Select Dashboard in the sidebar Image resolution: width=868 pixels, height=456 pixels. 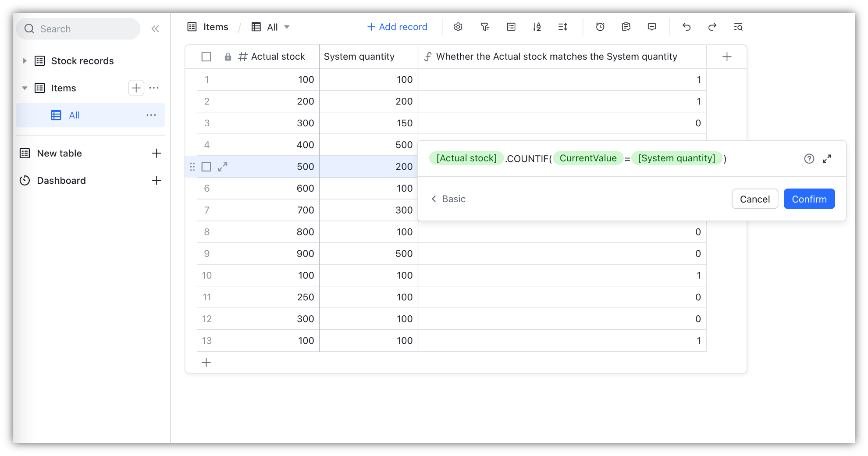point(61,181)
